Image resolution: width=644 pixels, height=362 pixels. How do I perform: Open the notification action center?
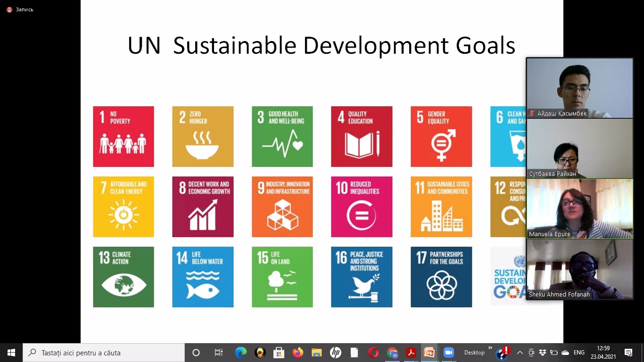628,353
